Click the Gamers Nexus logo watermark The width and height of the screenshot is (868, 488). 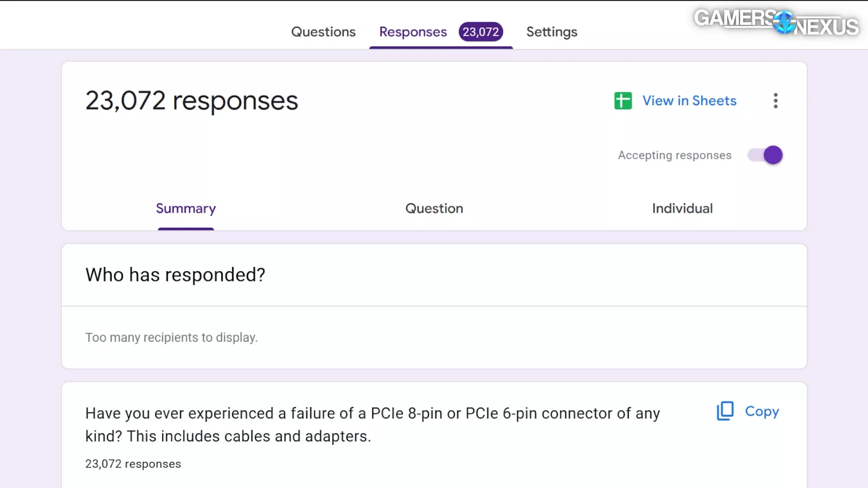776,22
